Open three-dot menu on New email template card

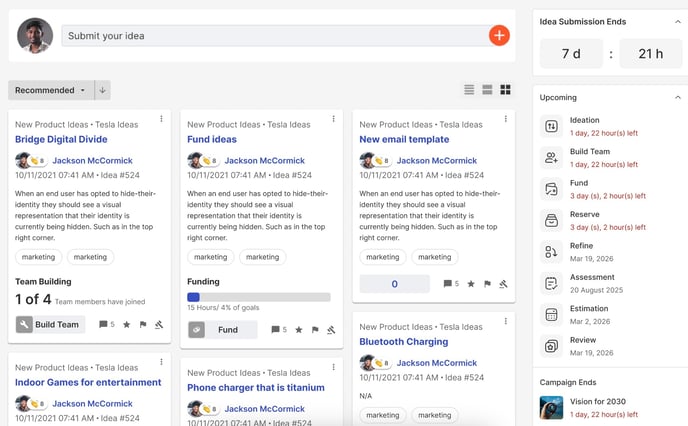(505, 118)
